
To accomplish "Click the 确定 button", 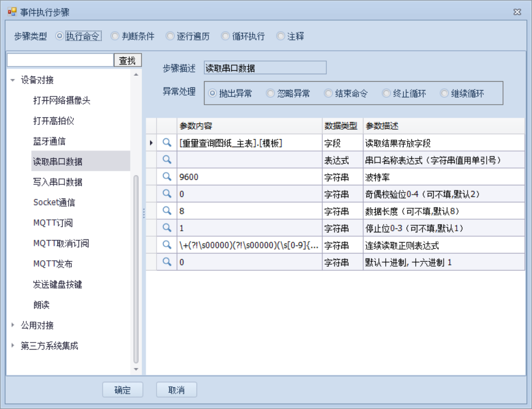I will pyautogui.click(x=123, y=390).
